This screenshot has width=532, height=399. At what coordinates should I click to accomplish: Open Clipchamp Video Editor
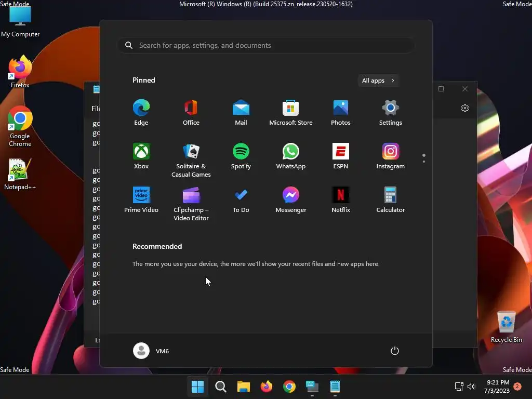(x=191, y=204)
